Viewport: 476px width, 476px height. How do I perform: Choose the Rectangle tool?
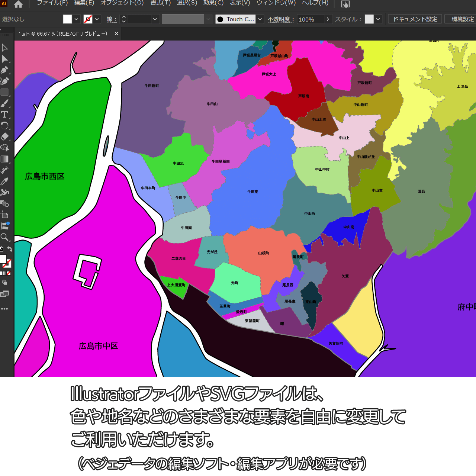tap(5, 92)
